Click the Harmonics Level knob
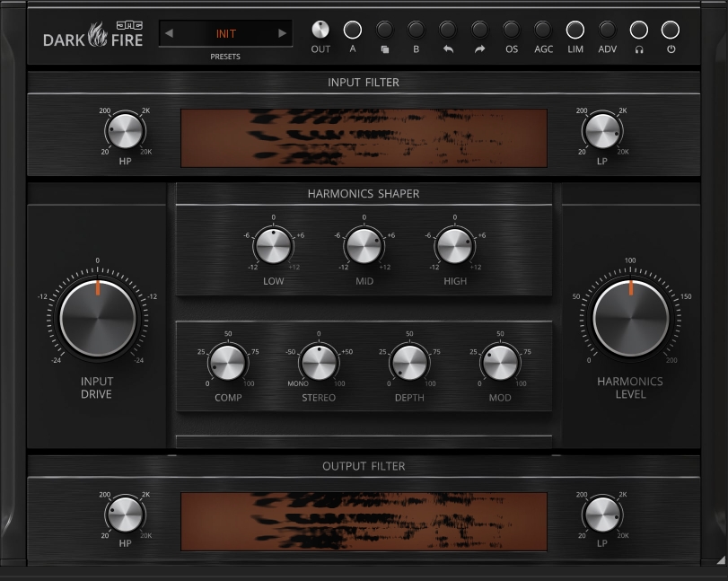The height and width of the screenshot is (581, 728). pos(630,318)
